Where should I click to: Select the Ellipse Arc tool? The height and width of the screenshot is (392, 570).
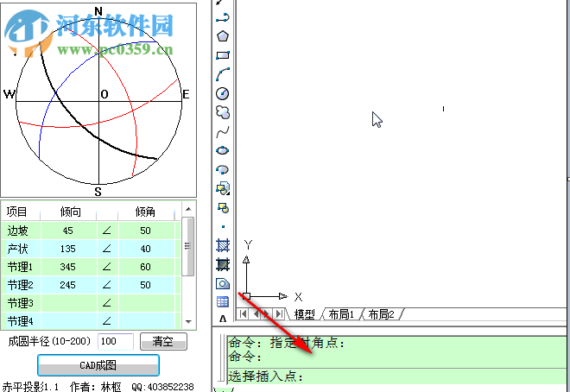click(x=223, y=169)
